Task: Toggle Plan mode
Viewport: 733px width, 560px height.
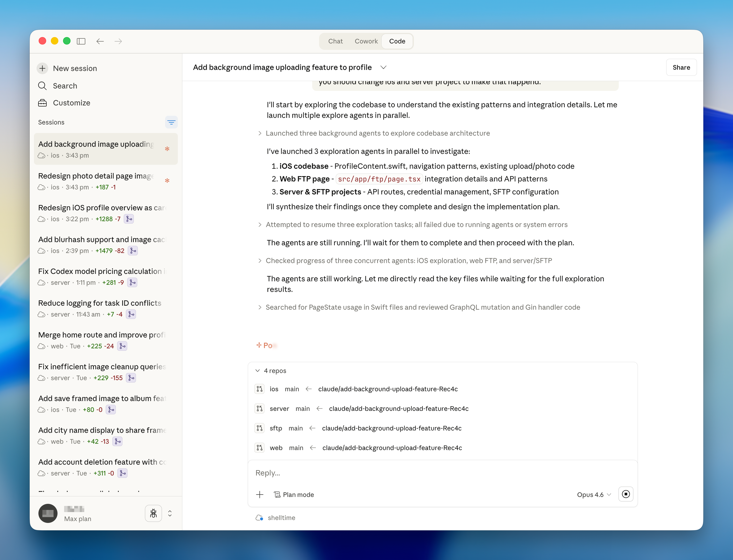Action: [x=294, y=495]
